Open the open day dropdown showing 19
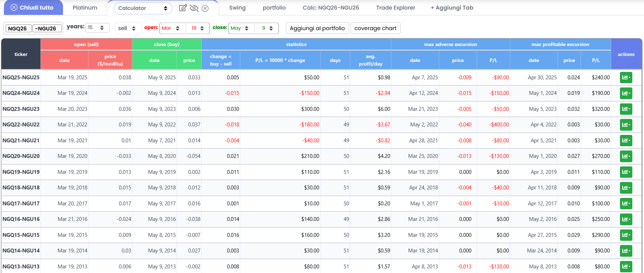The width and height of the screenshot is (644, 273). (197, 28)
